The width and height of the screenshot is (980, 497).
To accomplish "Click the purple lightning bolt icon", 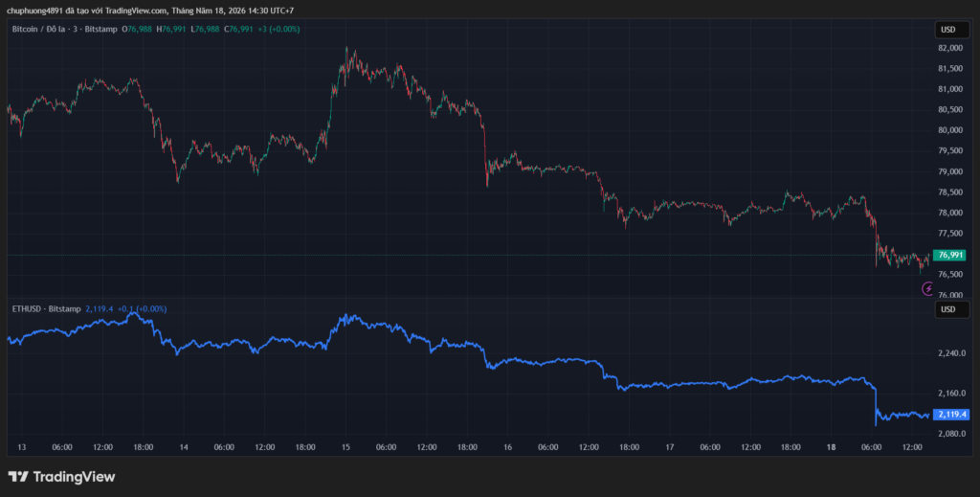I will [x=928, y=289].
